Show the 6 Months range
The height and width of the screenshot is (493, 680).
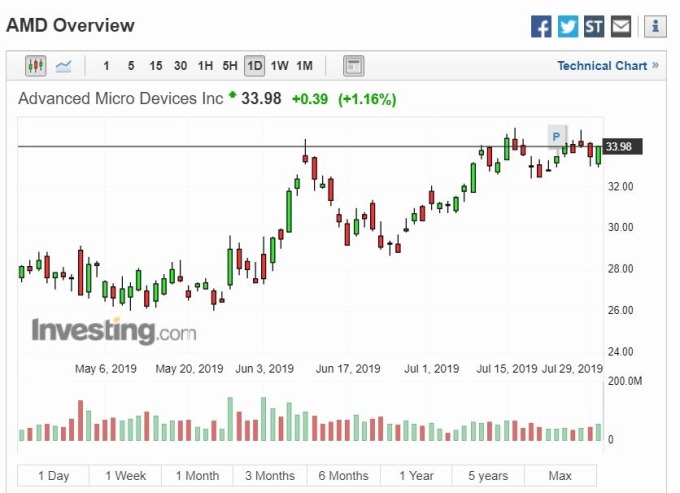tap(343, 476)
